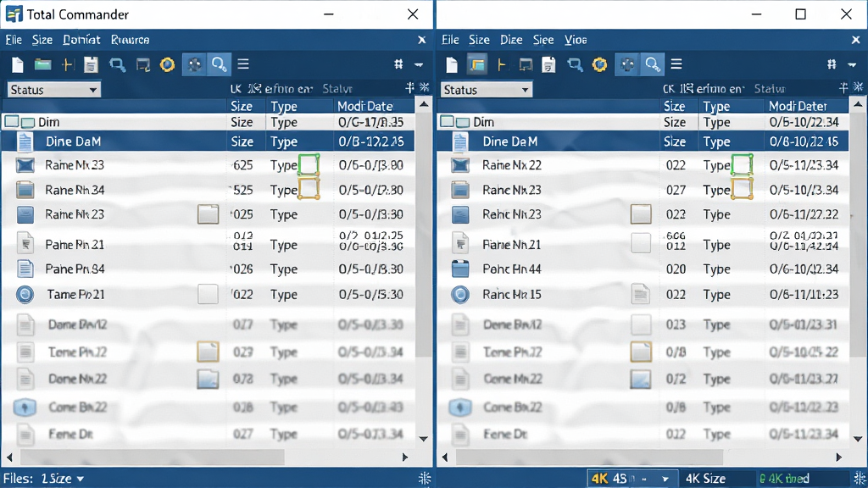Sort left panel by Modi Date column
Screen dimensions: 868x488
point(365,106)
